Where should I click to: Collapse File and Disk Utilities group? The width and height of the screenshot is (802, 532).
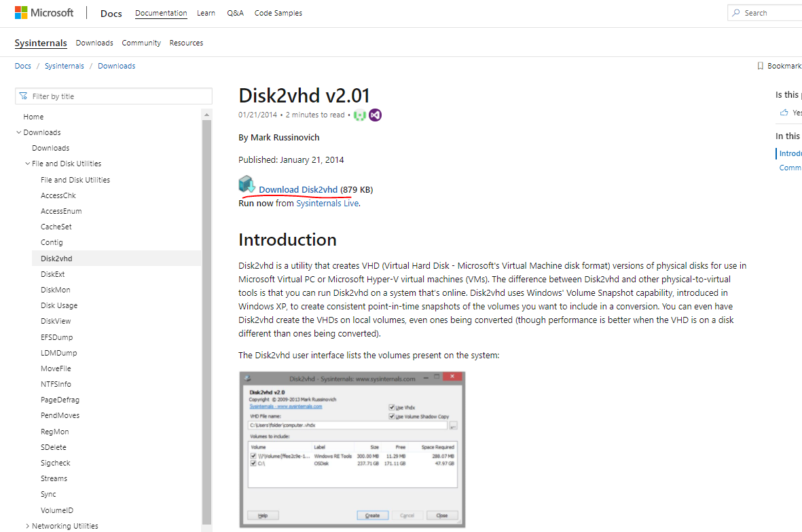pos(28,164)
